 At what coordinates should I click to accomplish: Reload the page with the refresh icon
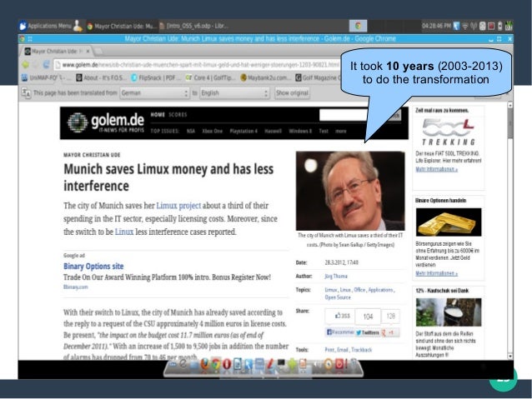click(x=46, y=64)
